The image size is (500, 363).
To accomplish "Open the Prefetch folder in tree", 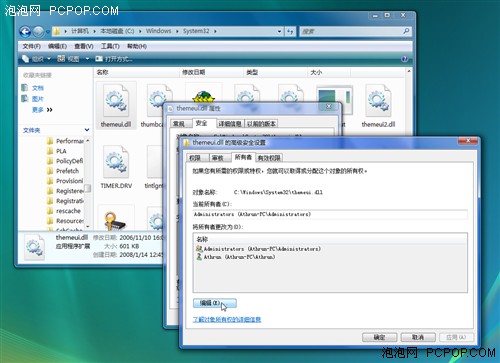I will coord(67,171).
